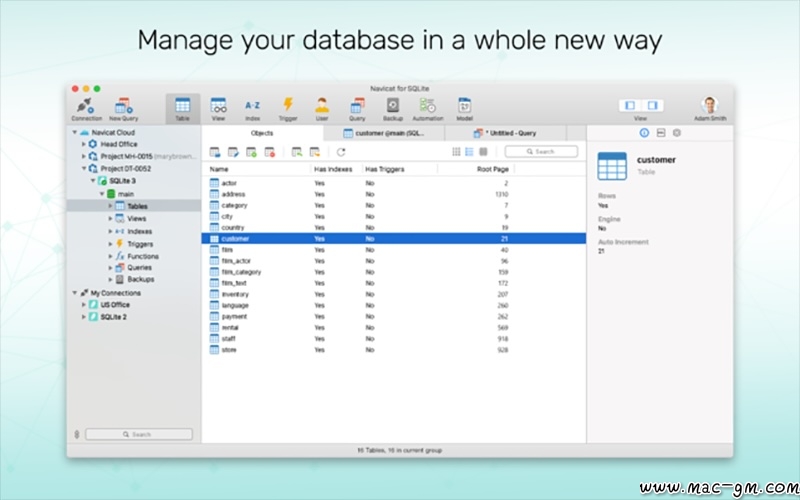Collapse Project DT-0052 node
The image size is (800, 500).
[84, 168]
